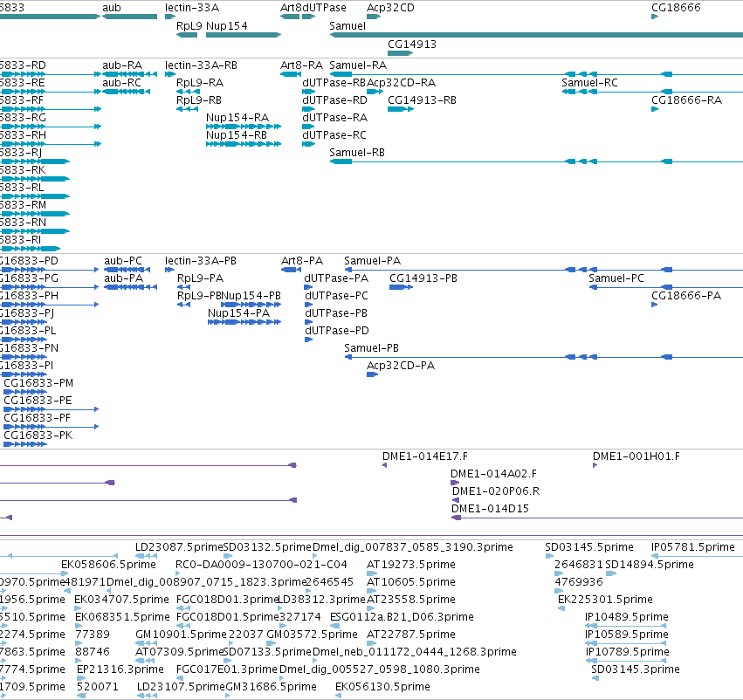Select protein dUTPase-PC

336,296
